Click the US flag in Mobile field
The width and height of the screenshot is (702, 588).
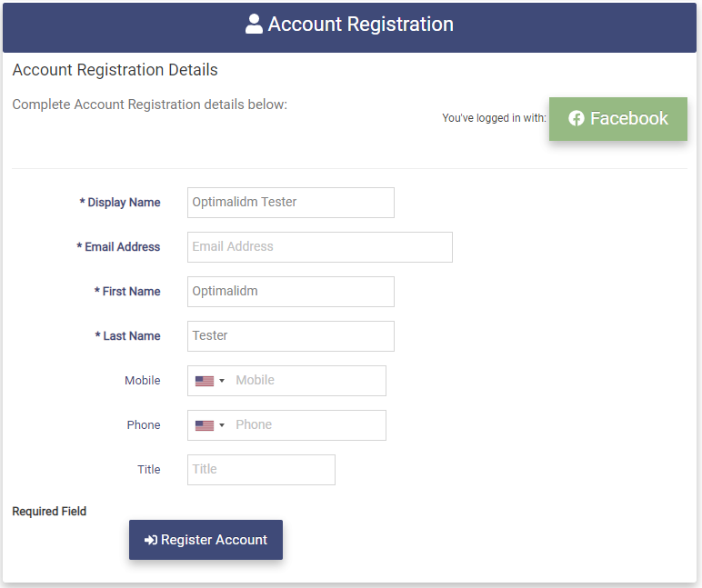pyautogui.click(x=204, y=381)
